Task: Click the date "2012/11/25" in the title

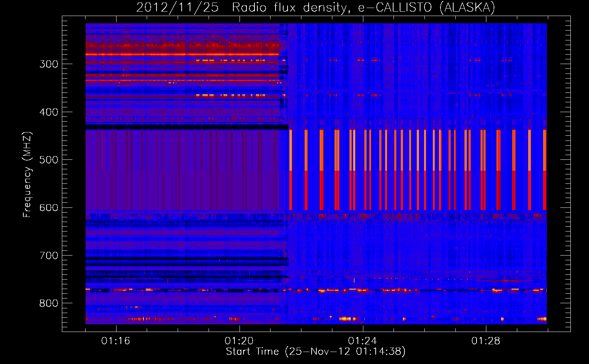Action: 177,8
